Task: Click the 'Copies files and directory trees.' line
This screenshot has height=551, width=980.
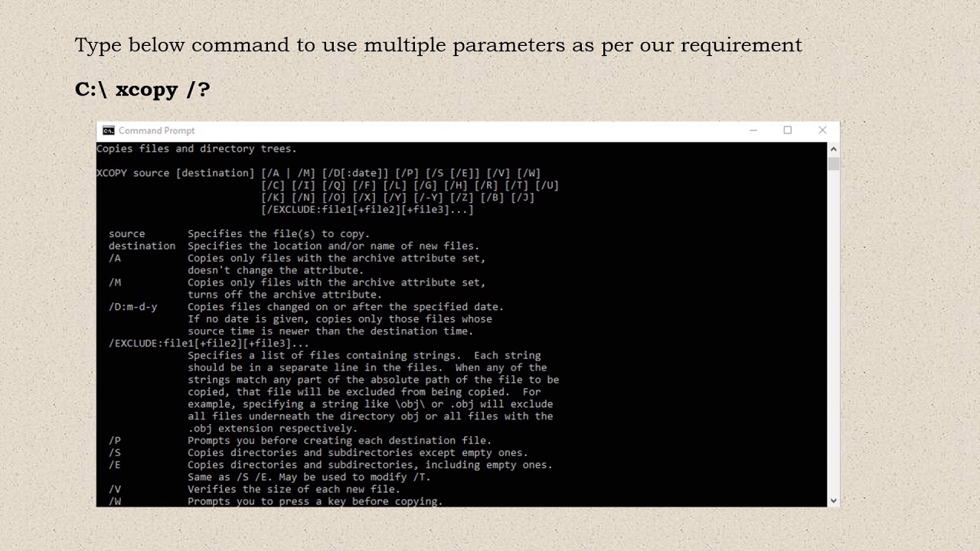Action: (197, 148)
